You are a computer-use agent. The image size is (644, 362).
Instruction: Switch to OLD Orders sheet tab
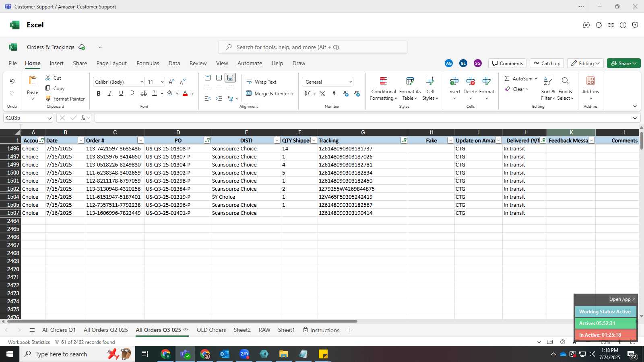pyautogui.click(x=211, y=330)
